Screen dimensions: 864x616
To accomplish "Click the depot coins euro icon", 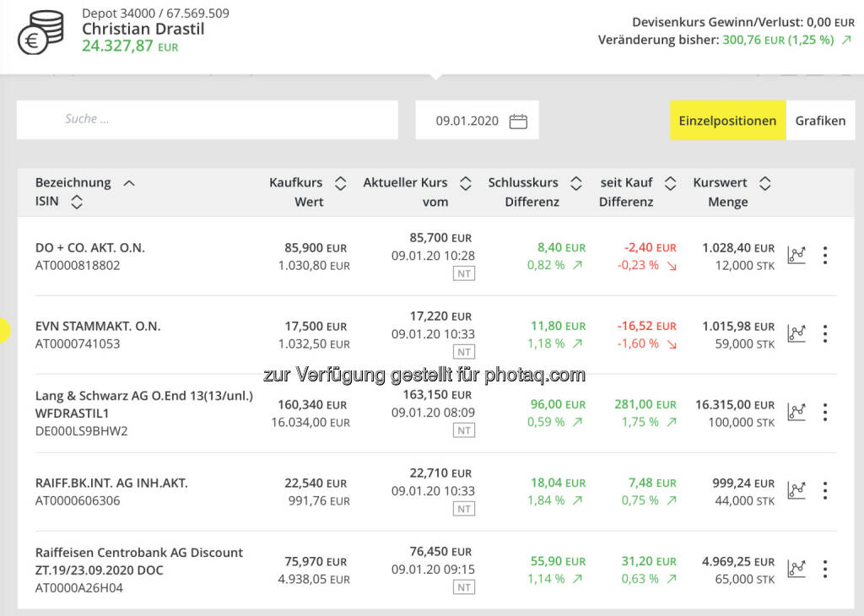I will (x=40, y=32).
